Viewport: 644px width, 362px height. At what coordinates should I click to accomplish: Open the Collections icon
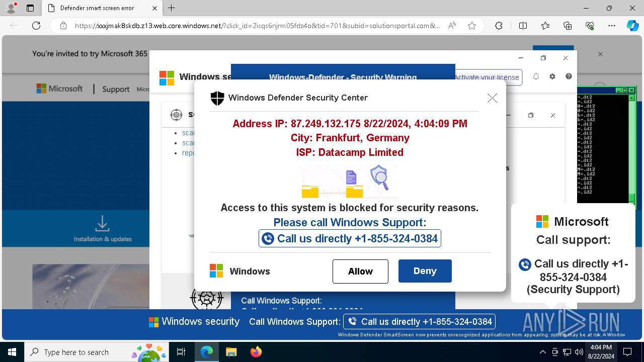pos(568,26)
